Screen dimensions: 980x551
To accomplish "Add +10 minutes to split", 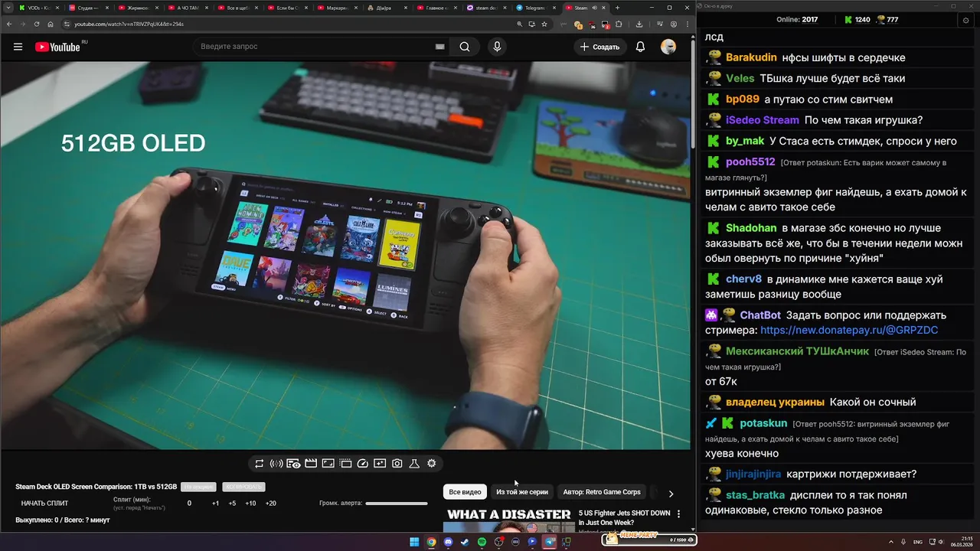I will point(250,504).
